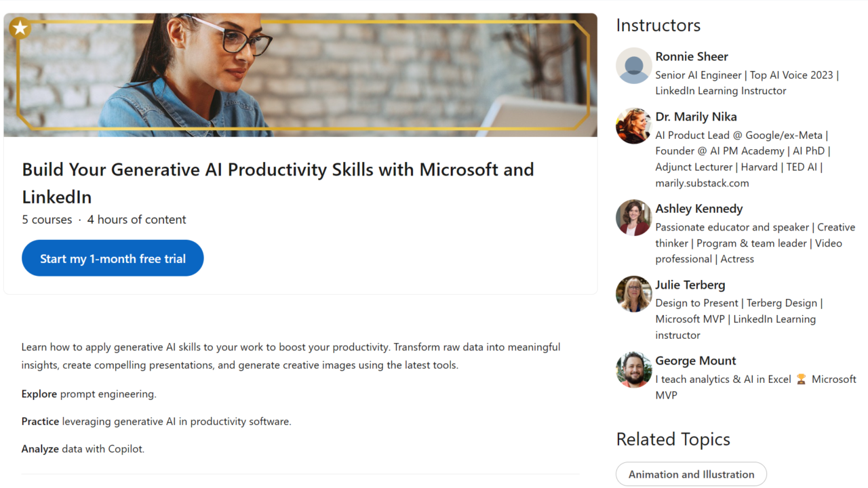Select George Mount's profile photo
868x488 pixels.
pos(633,369)
